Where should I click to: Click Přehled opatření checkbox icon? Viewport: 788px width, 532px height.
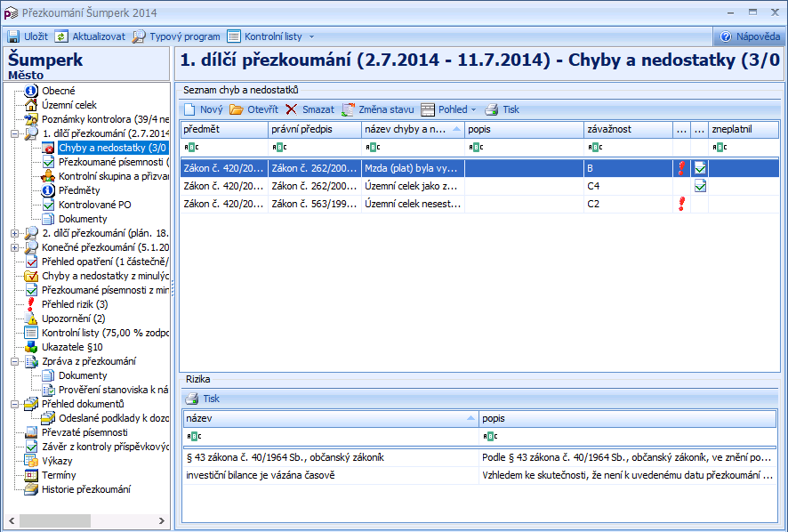(31, 262)
